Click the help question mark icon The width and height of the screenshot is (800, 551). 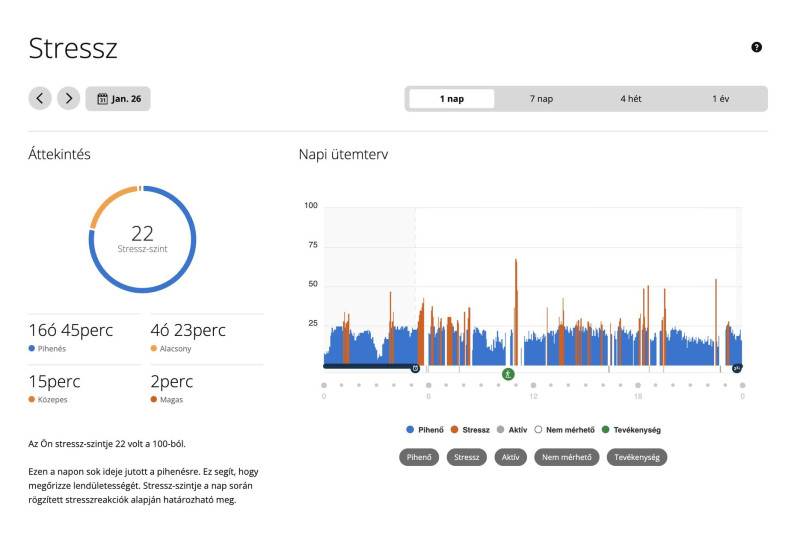coord(756,47)
